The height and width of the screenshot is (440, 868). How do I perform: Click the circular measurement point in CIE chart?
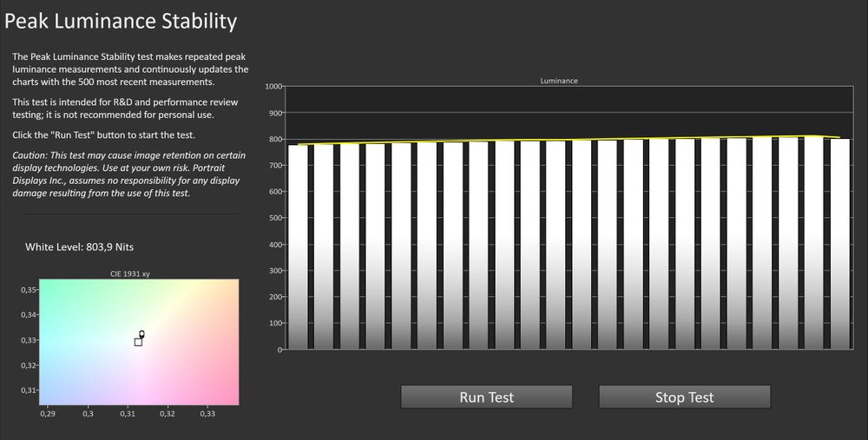pyautogui.click(x=141, y=333)
